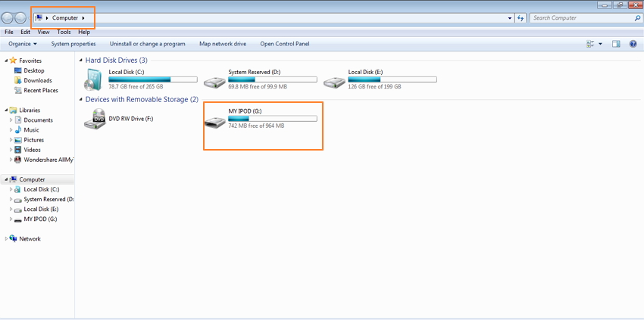The image size is (644, 320).
Task: Open the Tools menu
Action: click(64, 32)
